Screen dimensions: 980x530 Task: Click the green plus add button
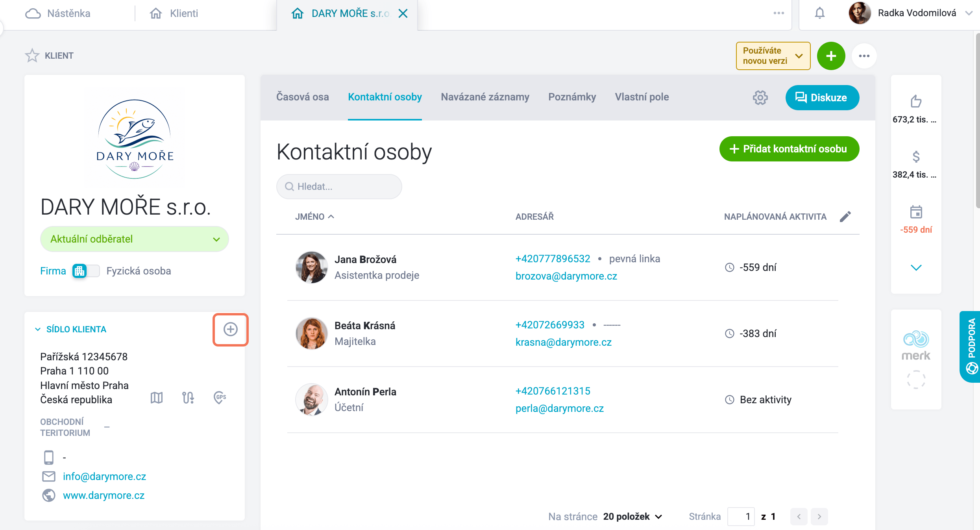tap(831, 56)
